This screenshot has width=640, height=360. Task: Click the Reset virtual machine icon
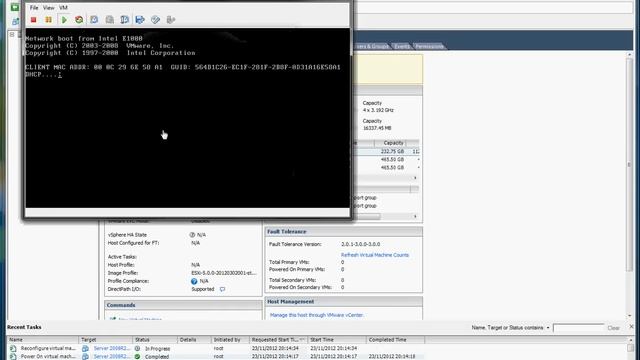(79, 20)
